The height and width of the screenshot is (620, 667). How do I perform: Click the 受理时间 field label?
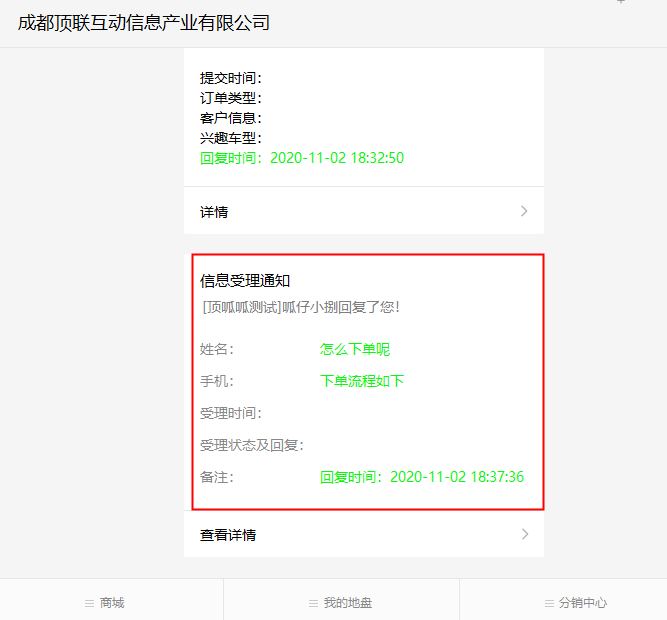[x=231, y=413]
